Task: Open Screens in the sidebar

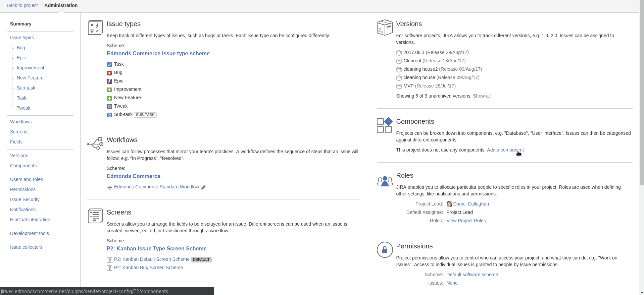Action: (18, 132)
